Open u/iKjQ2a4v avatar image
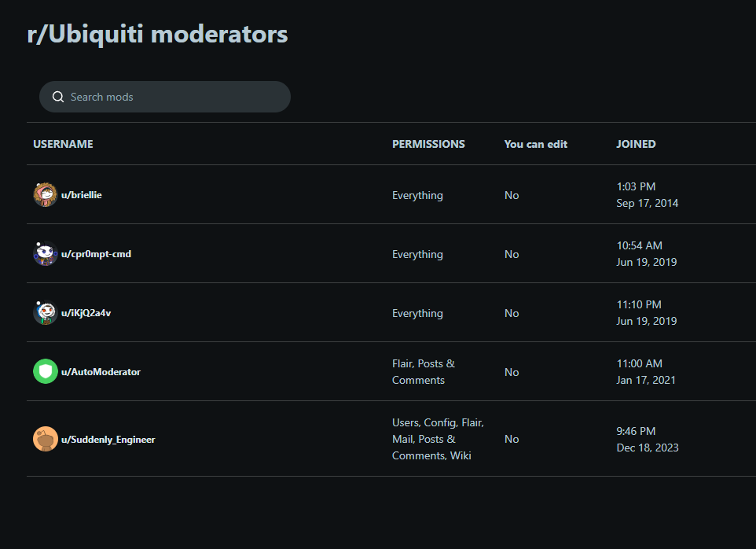The height and width of the screenshot is (549, 756). (46, 312)
